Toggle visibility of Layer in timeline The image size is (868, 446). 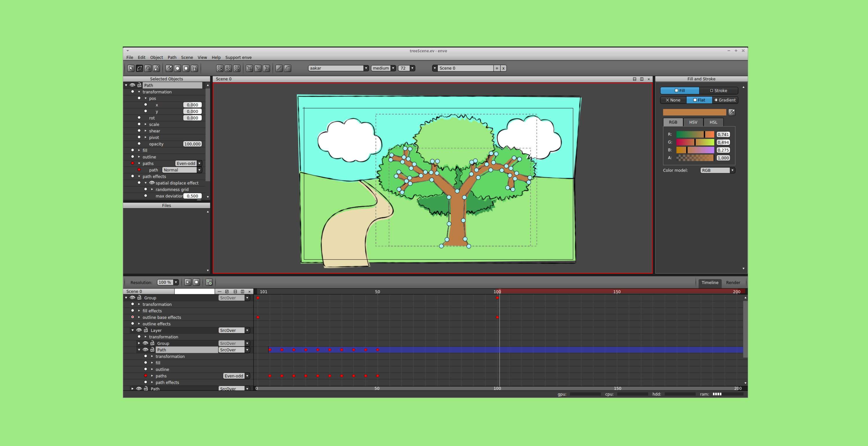[x=139, y=330]
